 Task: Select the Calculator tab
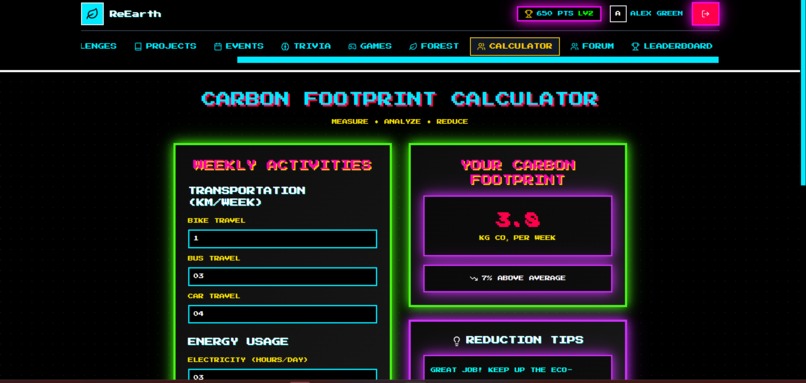click(x=515, y=46)
